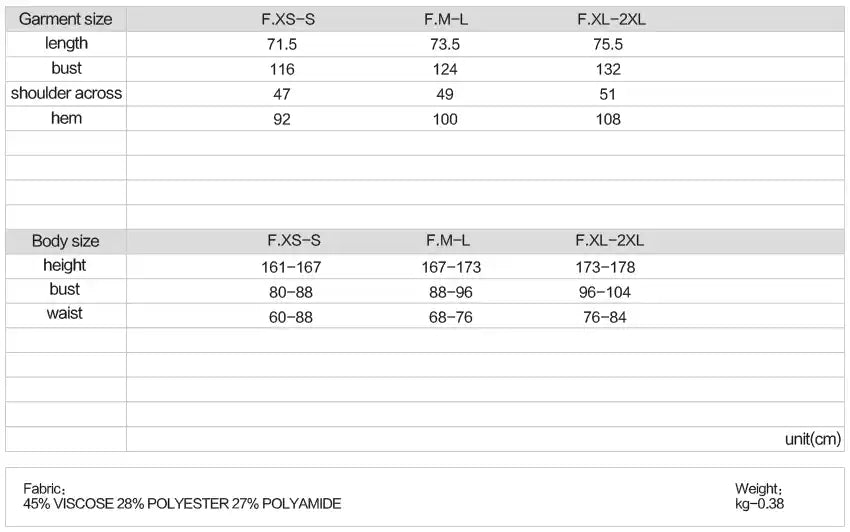
Task: Click the 'hem' row label
Action: point(66,118)
